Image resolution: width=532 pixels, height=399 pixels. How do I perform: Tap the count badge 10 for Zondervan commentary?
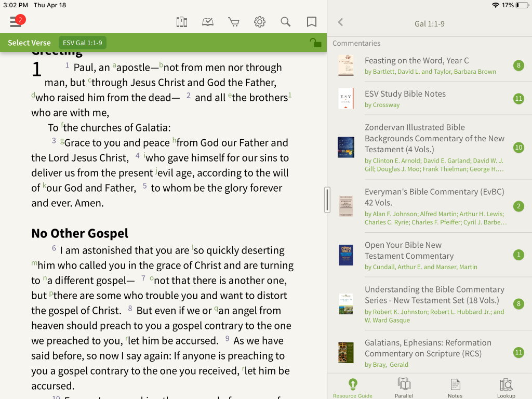coord(518,147)
